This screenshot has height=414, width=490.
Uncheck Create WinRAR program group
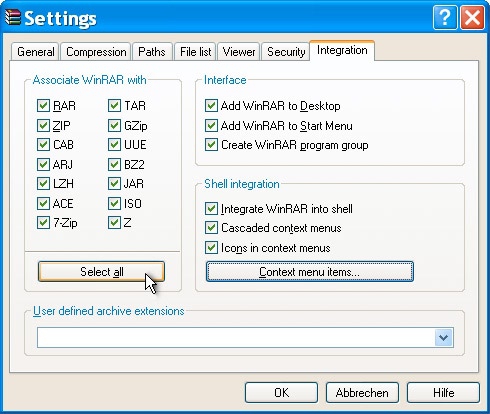coord(211,145)
